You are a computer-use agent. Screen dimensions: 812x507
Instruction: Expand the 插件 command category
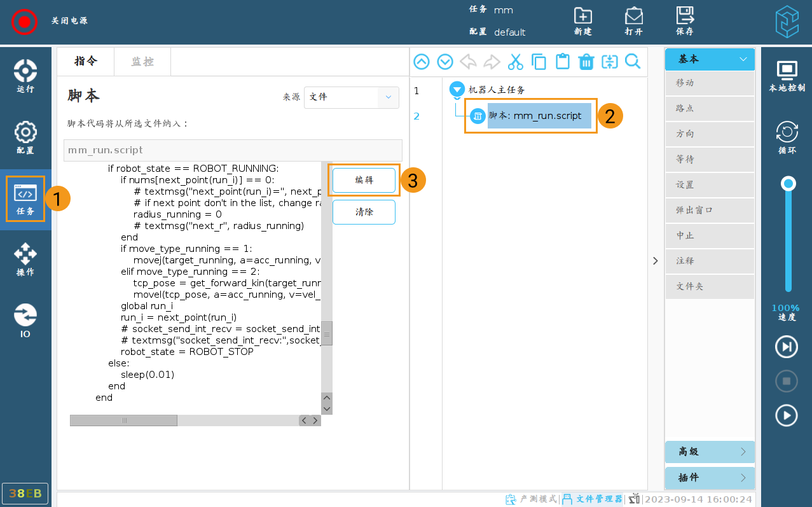[710, 478]
